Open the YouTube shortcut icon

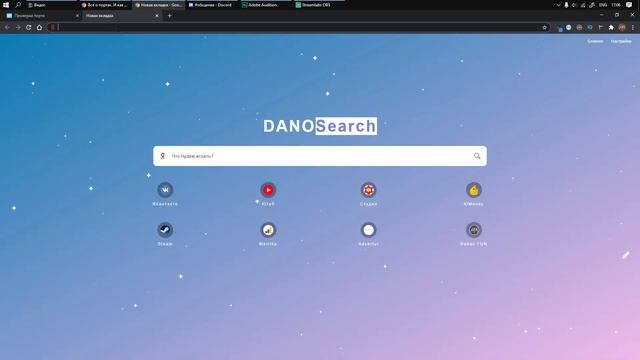point(268,190)
